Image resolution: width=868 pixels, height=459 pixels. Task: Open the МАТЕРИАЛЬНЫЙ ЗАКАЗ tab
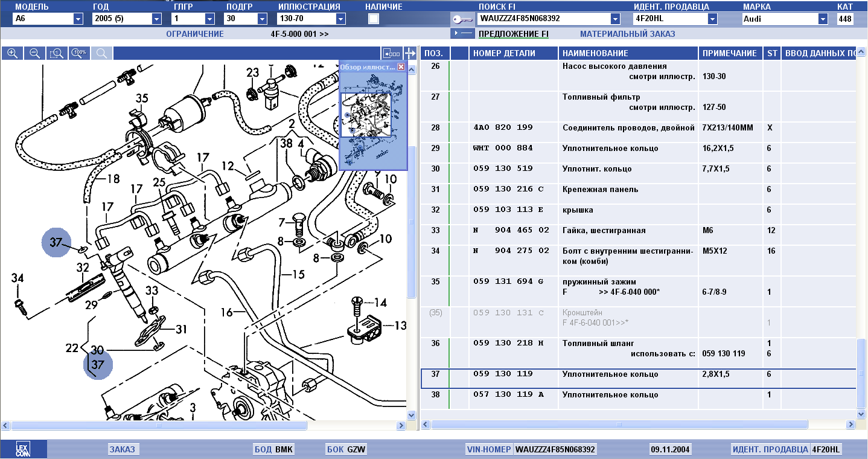tap(627, 34)
